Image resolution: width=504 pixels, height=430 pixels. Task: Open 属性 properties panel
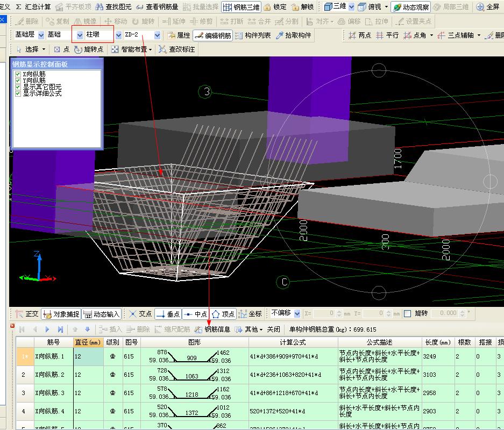coord(179,35)
